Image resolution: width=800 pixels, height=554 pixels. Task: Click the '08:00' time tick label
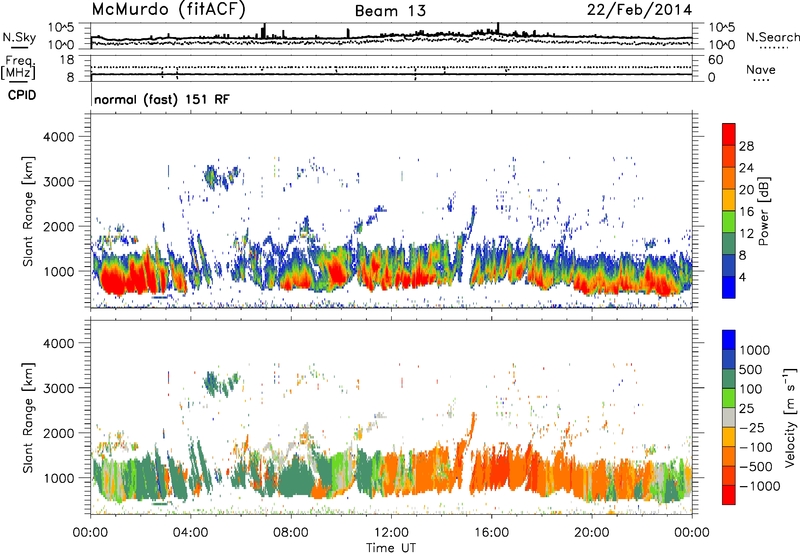tap(291, 533)
